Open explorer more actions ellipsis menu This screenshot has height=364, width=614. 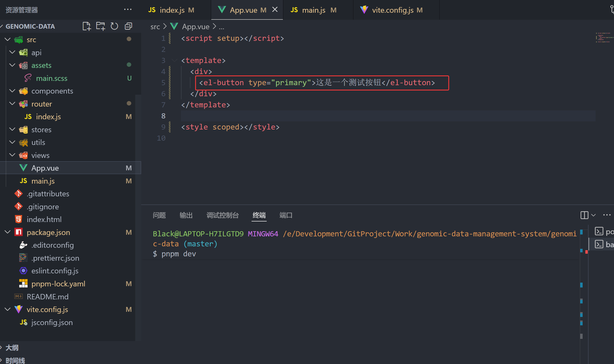coord(128,10)
